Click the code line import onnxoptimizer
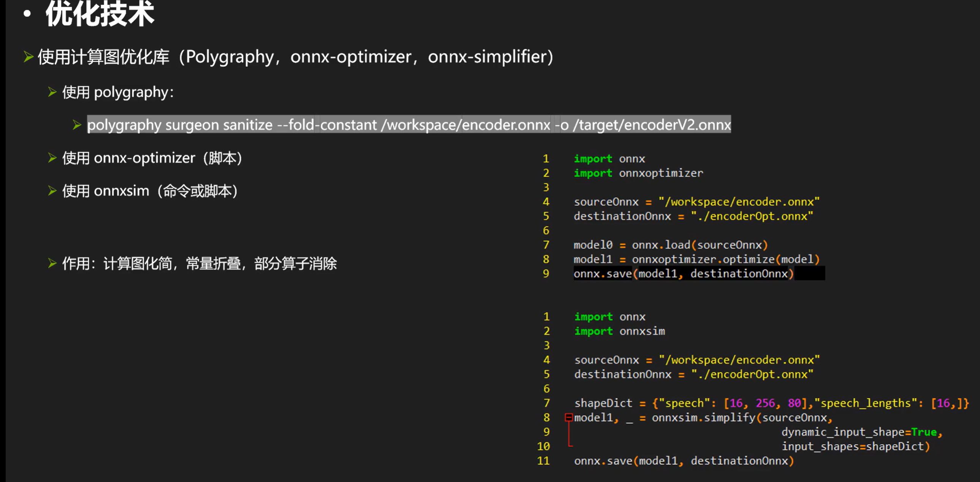 [x=638, y=173]
